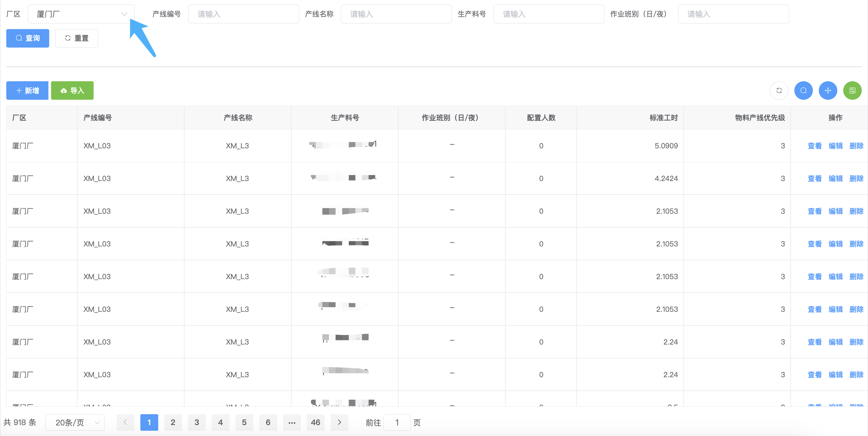Image resolution: width=868 pixels, height=436 pixels.
Task: Click the circular refresh icon above table
Action: coord(779,90)
